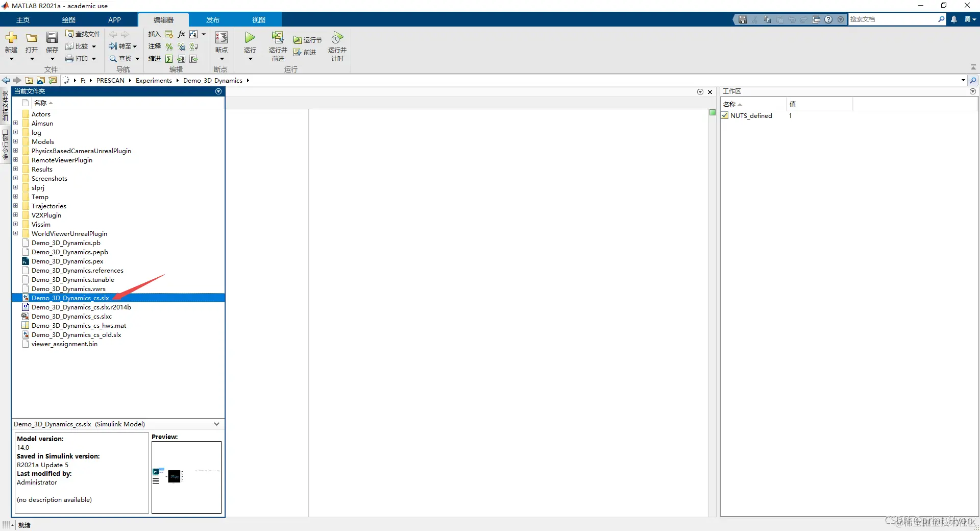Image resolution: width=980 pixels, height=531 pixels.
Task: Click the Compare (比较) button
Action: [81, 46]
